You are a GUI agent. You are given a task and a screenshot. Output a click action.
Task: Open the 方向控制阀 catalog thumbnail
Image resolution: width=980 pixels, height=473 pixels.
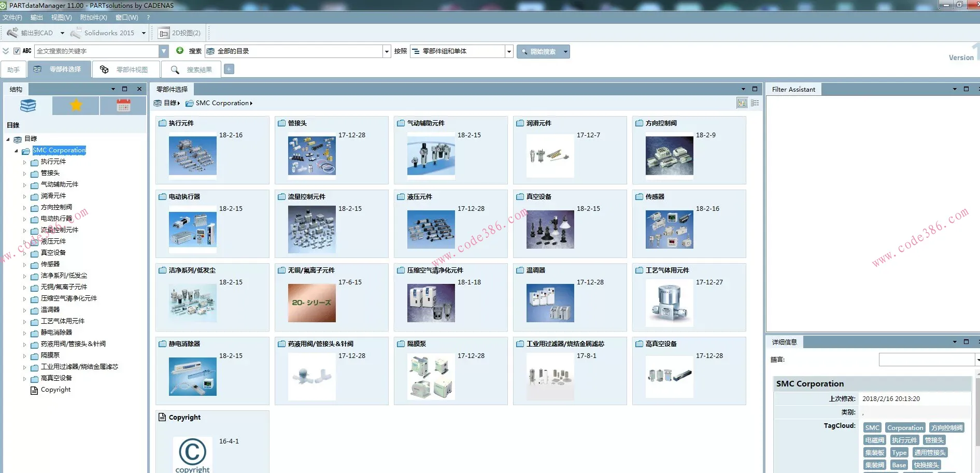click(670, 155)
